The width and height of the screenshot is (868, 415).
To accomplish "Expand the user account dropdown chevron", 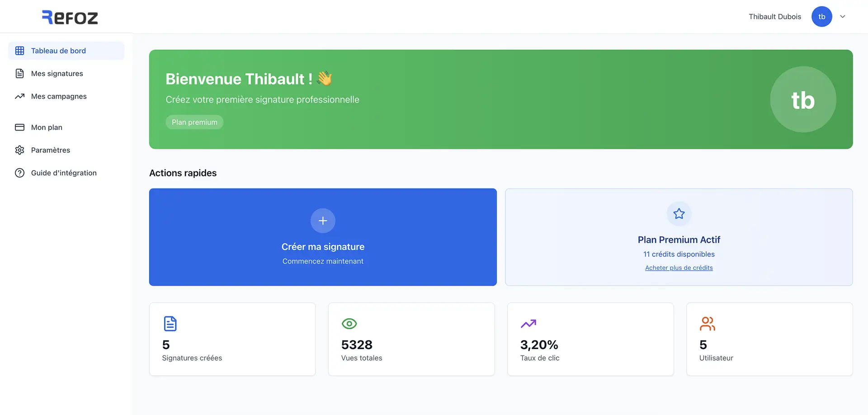I will 843,17.
